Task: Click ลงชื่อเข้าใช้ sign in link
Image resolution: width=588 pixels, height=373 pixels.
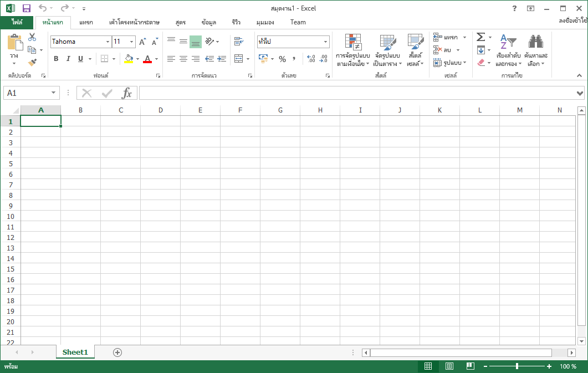Action: point(573,21)
